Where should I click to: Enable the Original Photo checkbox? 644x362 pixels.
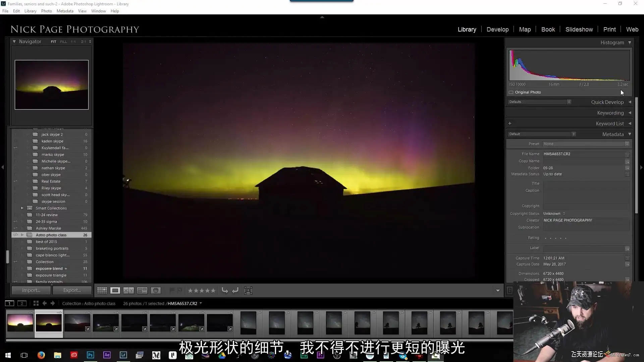(x=511, y=92)
